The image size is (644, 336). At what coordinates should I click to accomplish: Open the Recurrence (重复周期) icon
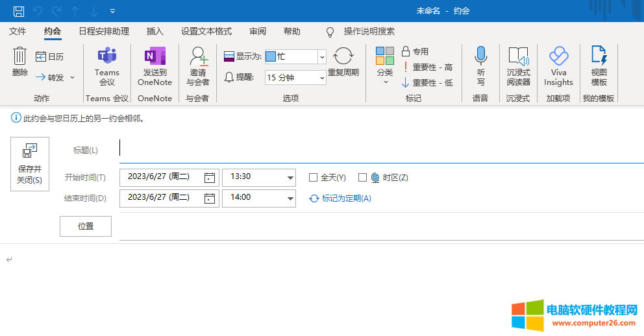click(x=343, y=57)
